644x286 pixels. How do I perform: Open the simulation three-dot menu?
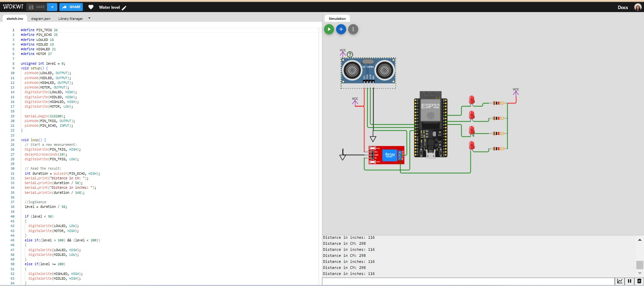click(x=353, y=29)
